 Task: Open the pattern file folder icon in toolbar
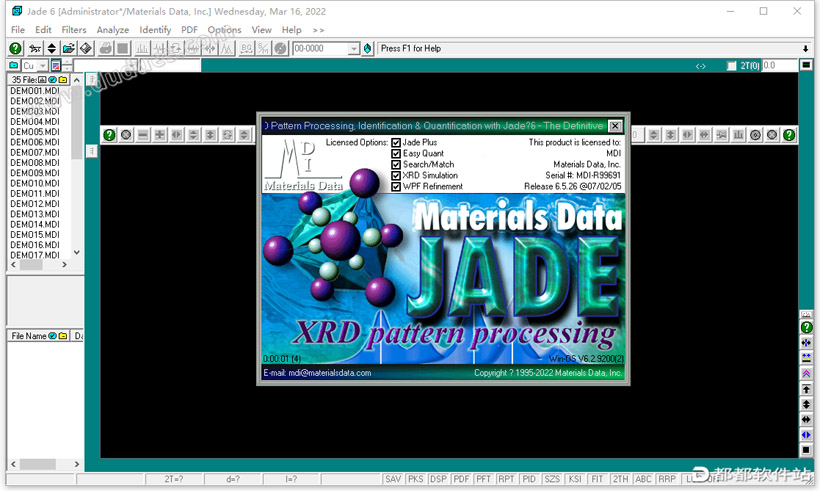(69, 49)
